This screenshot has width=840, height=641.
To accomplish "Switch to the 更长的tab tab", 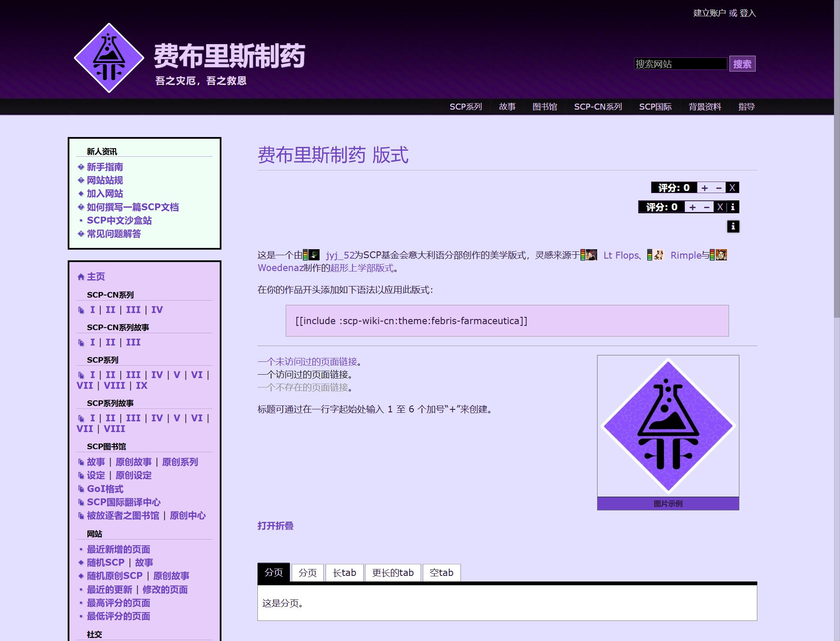I will click(x=392, y=573).
